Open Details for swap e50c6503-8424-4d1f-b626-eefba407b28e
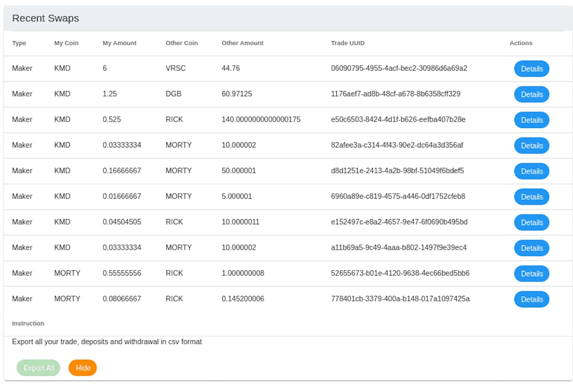The height and width of the screenshot is (392, 573). (531, 120)
